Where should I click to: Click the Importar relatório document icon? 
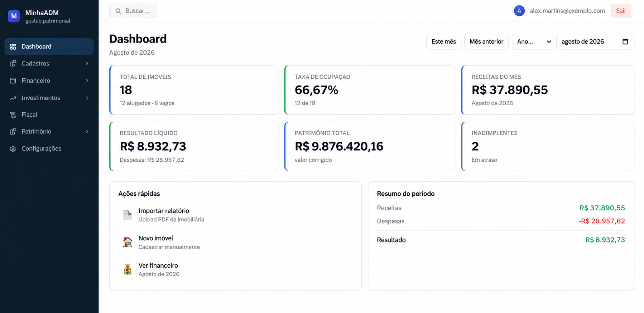click(128, 215)
